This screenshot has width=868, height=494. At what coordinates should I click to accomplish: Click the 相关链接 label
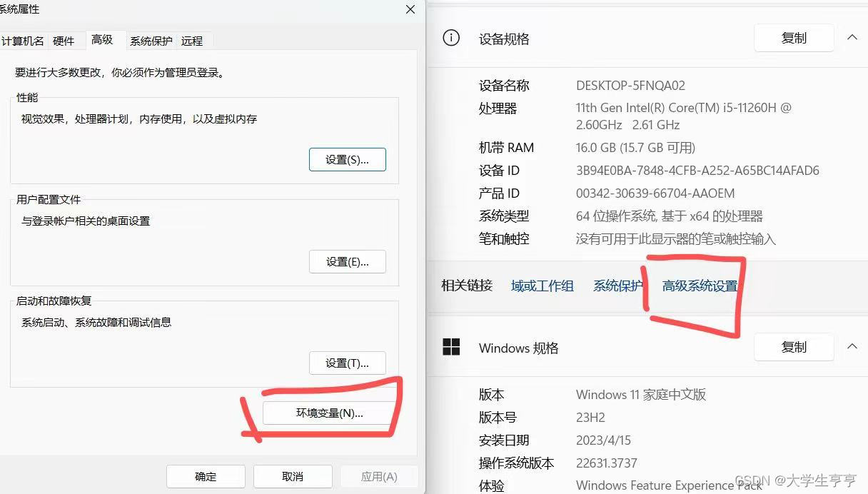tap(467, 286)
